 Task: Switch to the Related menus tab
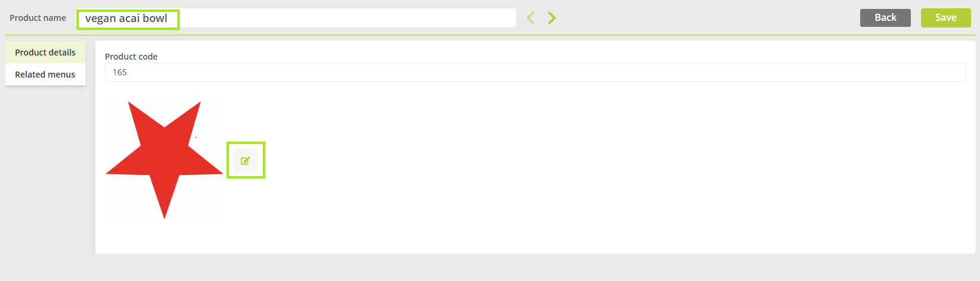tap(45, 75)
